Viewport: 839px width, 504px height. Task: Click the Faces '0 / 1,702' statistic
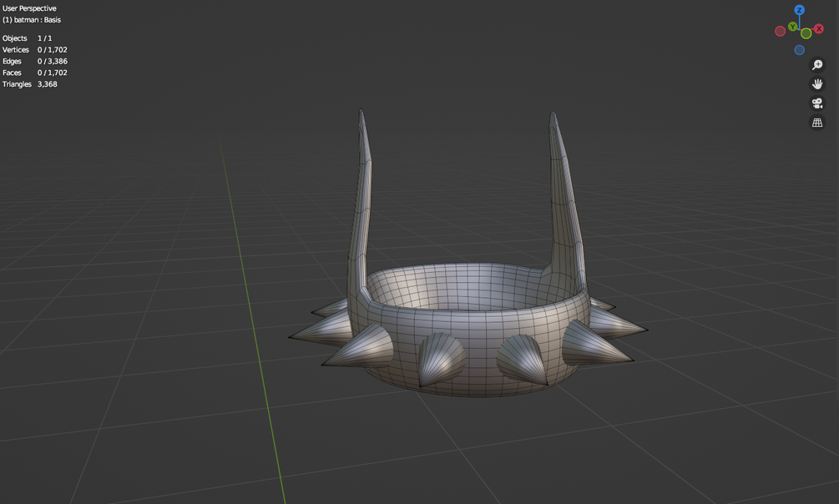[53, 73]
